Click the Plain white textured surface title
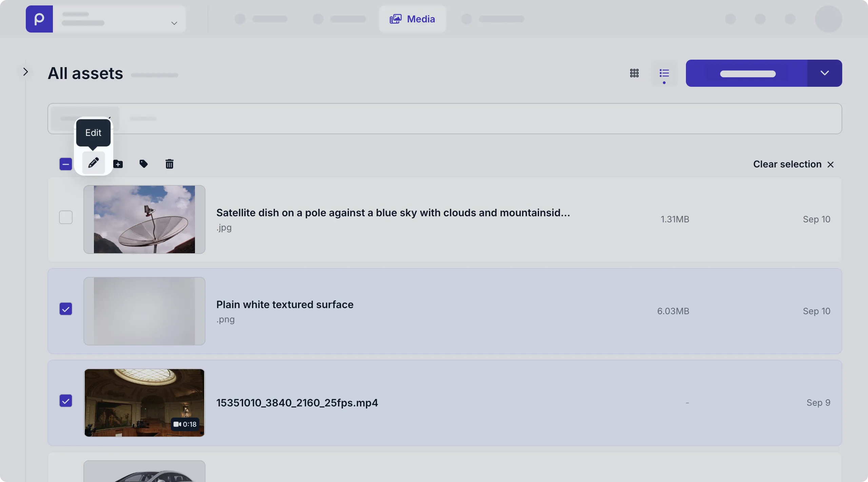This screenshot has width=868, height=482. pyautogui.click(x=285, y=304)
